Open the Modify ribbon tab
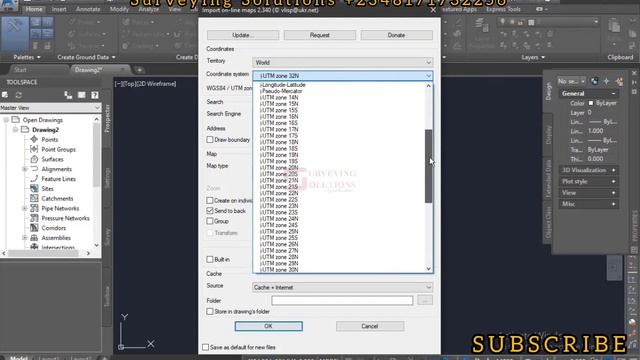This screenshot has height=360, width=640. click(119, 9)
